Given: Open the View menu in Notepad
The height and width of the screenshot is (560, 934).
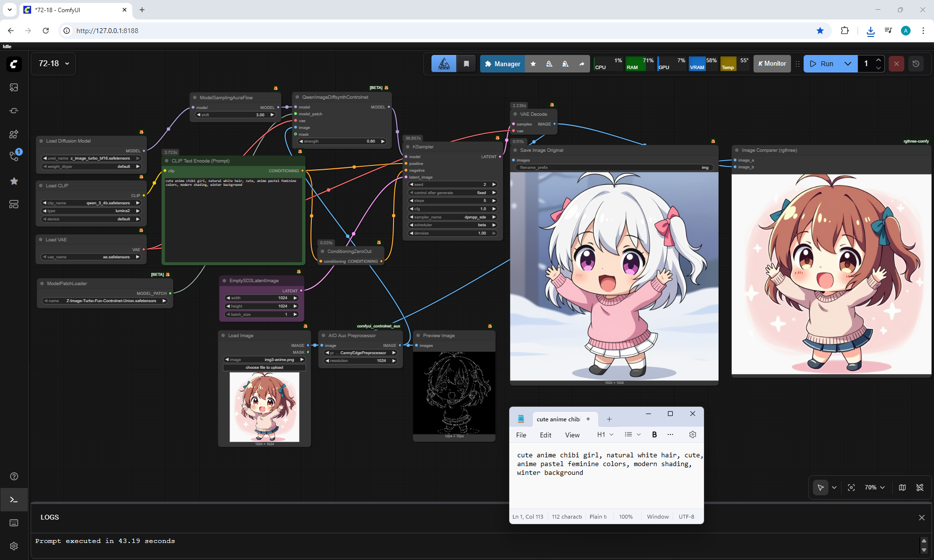Looking at the screenshot, I should click(x=572, y=435).
